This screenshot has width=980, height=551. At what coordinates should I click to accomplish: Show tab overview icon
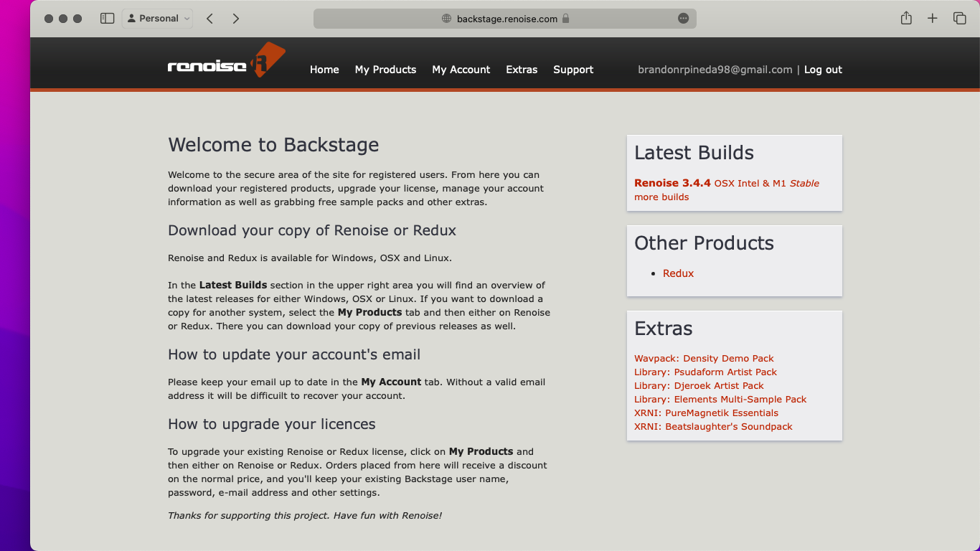[x=959, y=19]
